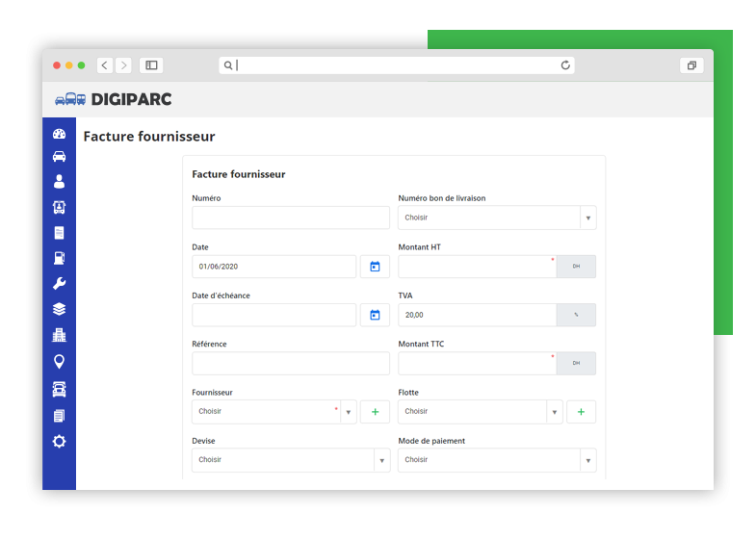Click the DH unit addon of Montant HT
The image size is (756, 539).
point(576,267)
